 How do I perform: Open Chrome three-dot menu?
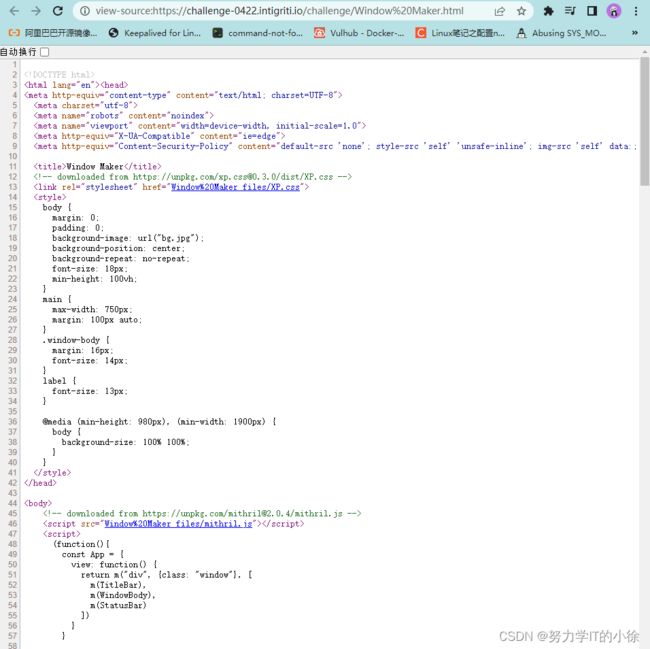click(635, 11)
